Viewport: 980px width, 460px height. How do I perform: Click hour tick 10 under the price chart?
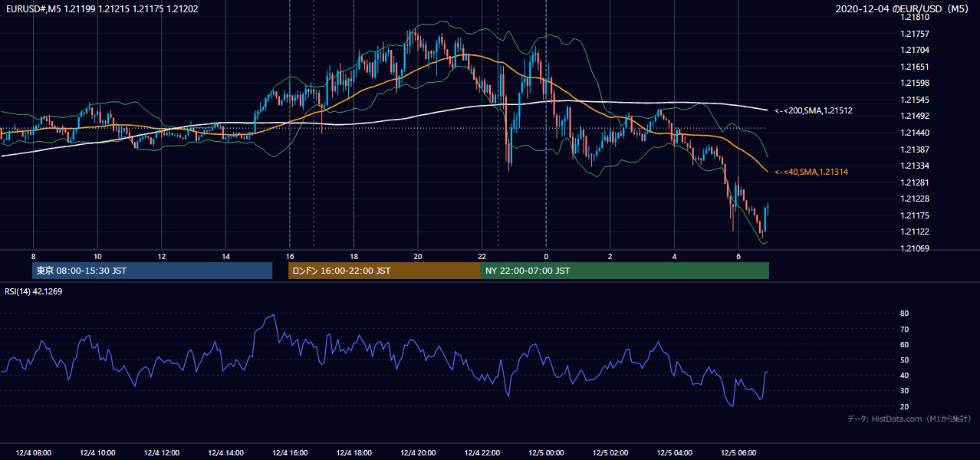(x=97, y=256)
